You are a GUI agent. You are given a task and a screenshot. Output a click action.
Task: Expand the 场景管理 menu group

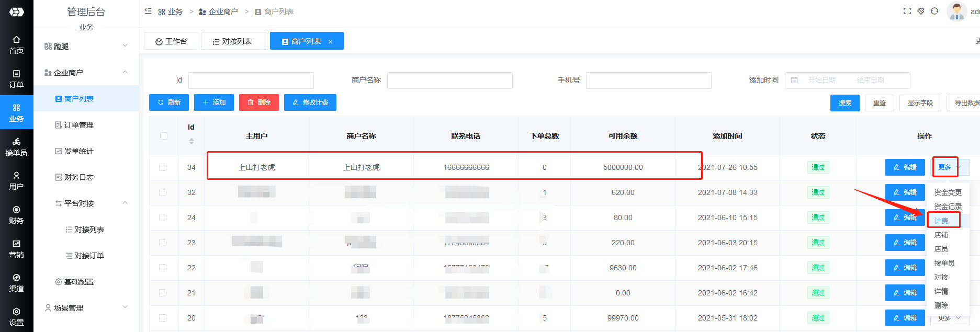86,307
